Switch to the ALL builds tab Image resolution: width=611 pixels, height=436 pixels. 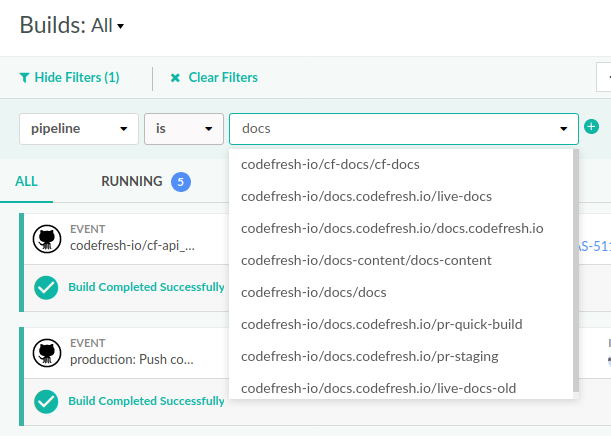point(26,181)
